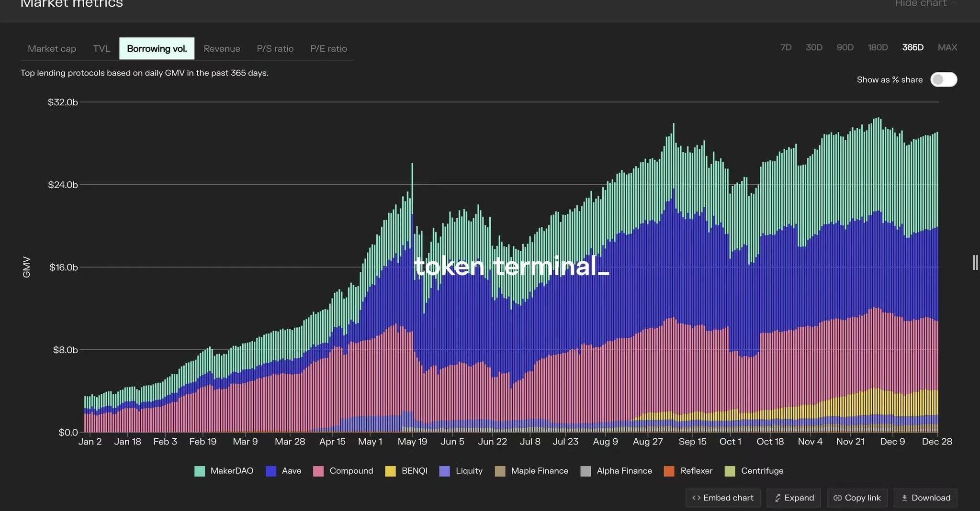Click the link icon on Copy link
The image size is (980, 511).
[837, 498]
